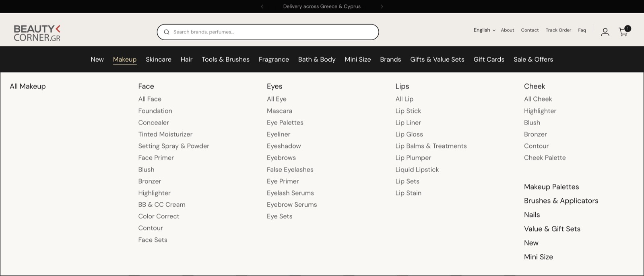644x276 pixels.
Task: Browse Eyeshadow products
Action: [x=284, y=146]
